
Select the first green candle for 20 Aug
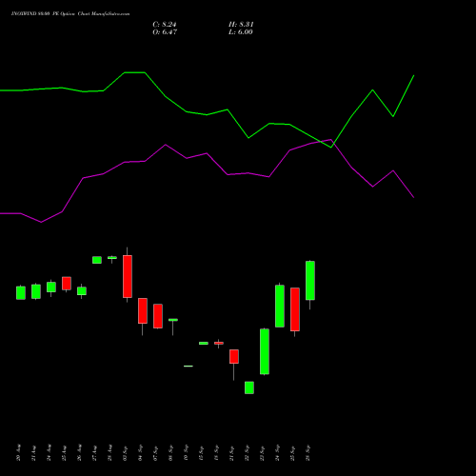pos(21,292)
